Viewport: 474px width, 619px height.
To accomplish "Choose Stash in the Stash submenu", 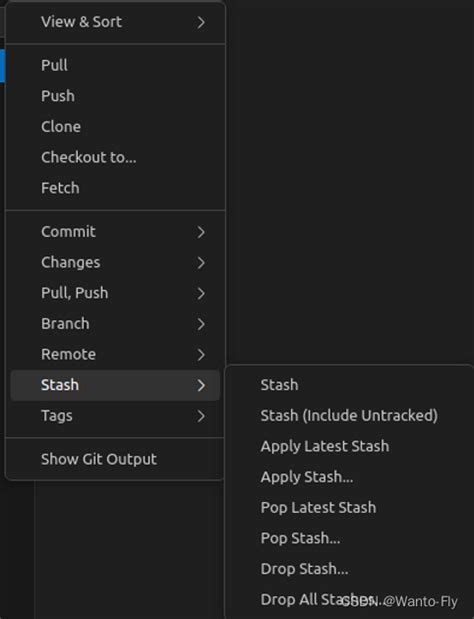I will pyautogui.click(x=349, y=385).
